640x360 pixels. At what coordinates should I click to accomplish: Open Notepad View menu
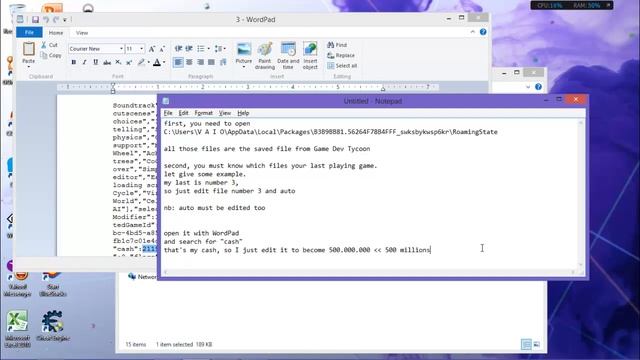click(x=225, y=113)
